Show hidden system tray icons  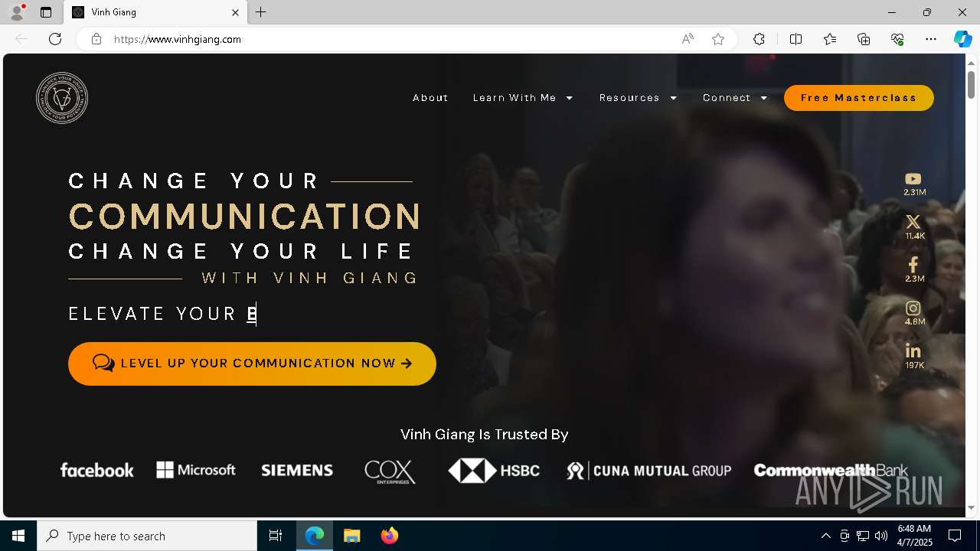(825, 536)
